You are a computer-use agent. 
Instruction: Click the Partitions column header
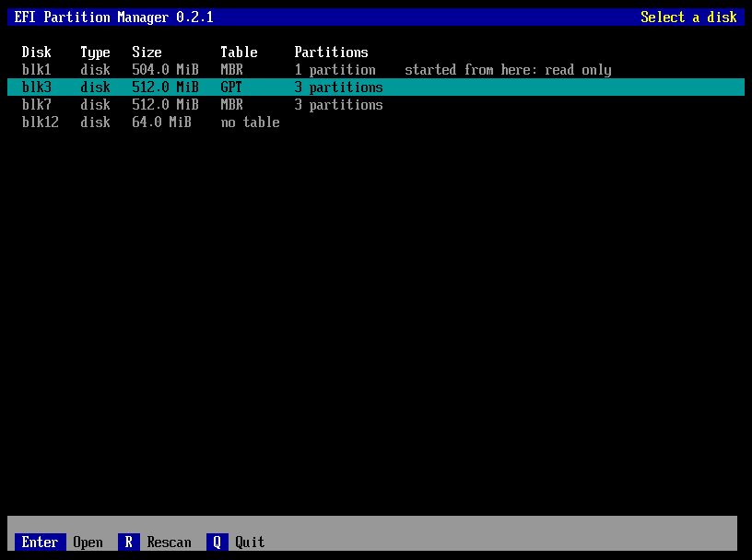[331, 52]
